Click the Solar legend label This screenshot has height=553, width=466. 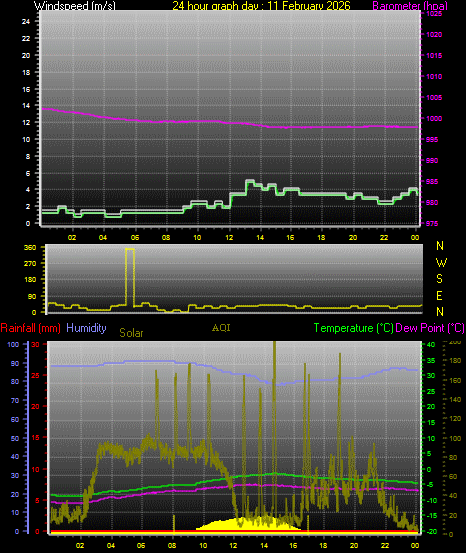131,333
